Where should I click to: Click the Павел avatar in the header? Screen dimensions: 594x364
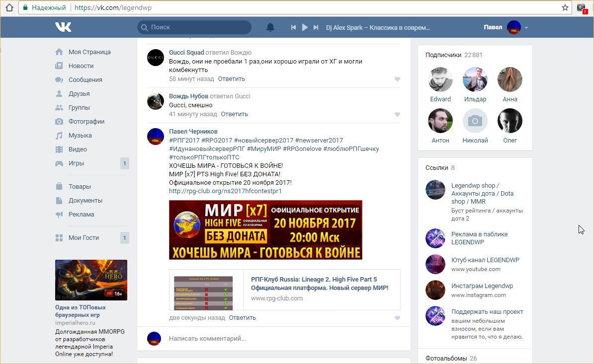(513, 27)
